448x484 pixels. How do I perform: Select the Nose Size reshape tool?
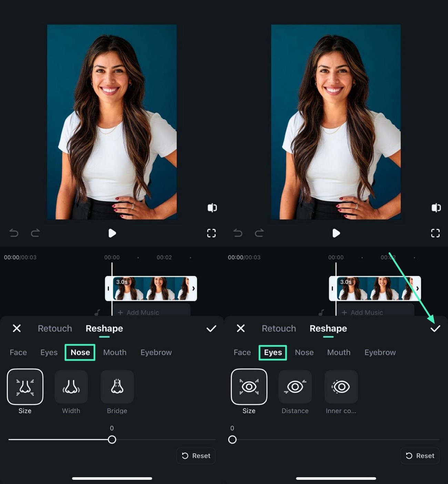click(25, 387)
